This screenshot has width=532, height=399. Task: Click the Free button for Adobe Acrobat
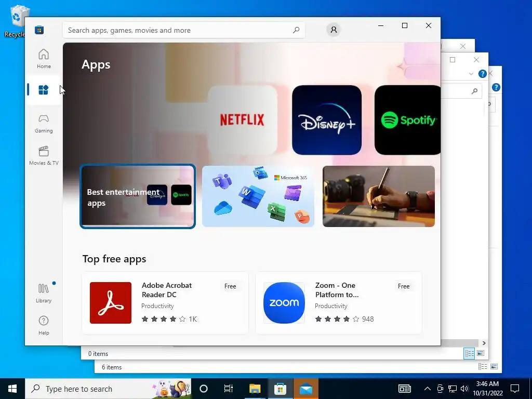pos(230,286)
